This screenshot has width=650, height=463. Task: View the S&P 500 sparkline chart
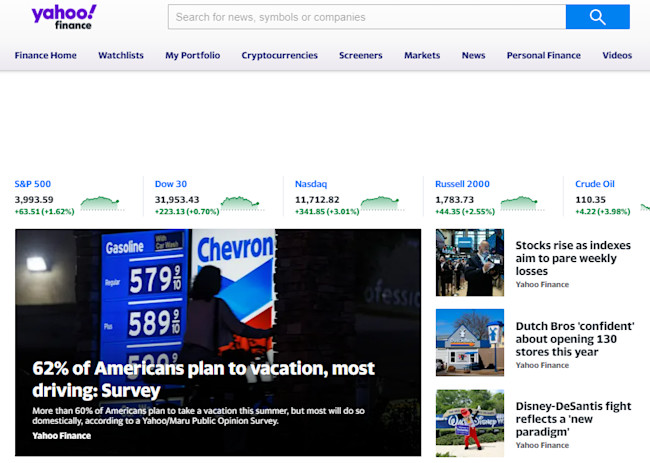pyautogui.click(x=101, y=203)
